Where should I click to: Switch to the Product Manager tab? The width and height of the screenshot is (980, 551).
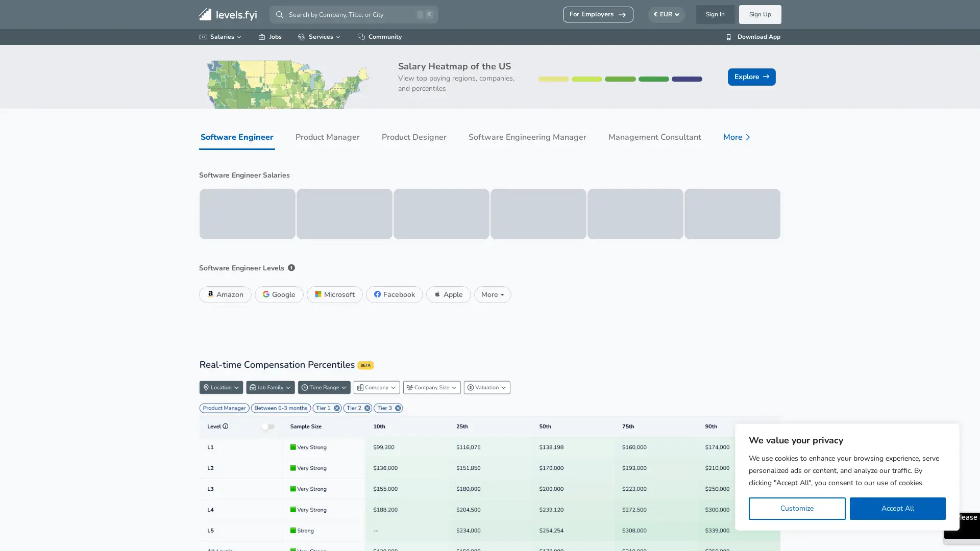[327, 137]
